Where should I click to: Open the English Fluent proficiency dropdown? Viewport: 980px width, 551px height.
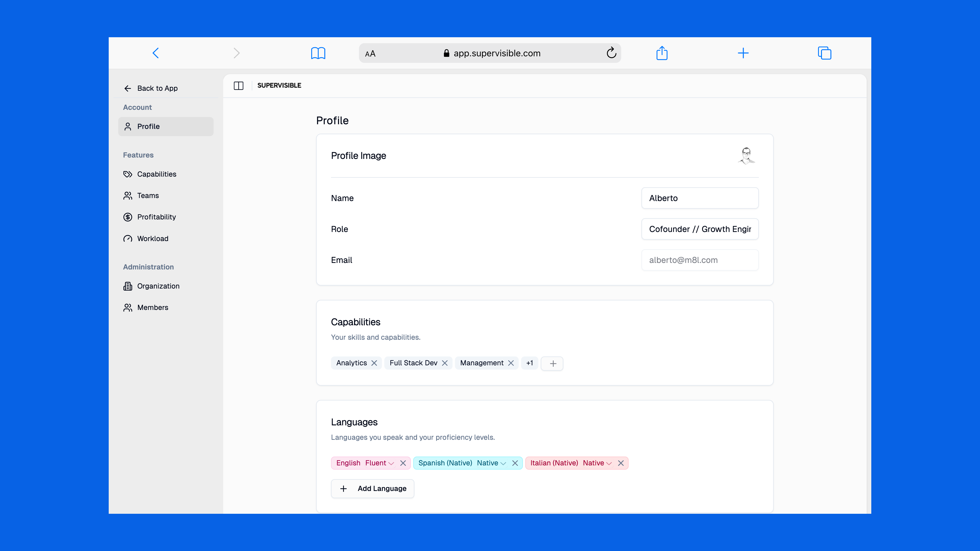pos(380,463)
